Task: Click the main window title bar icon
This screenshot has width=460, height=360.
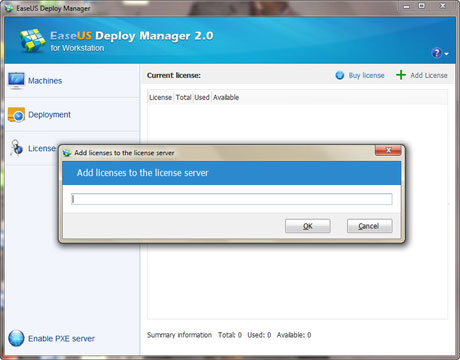Action: pyautogui.click(x=9, y=8)
